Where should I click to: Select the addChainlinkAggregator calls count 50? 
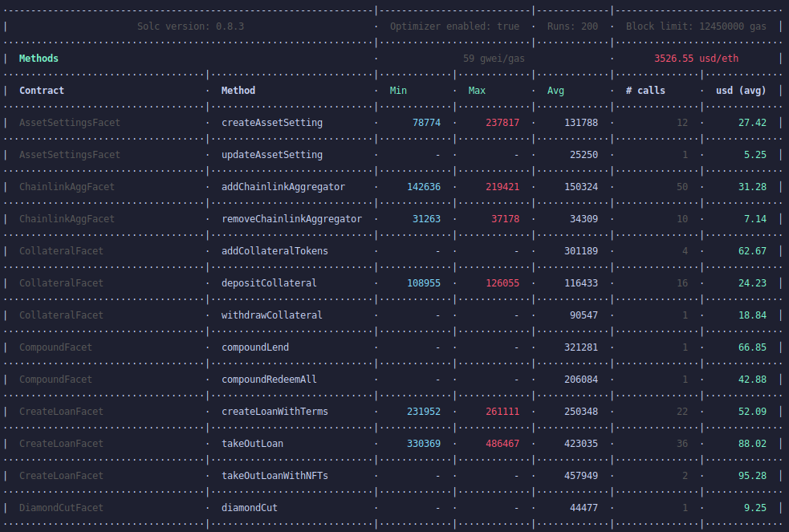pyautogui.click(x=682, y=187)
